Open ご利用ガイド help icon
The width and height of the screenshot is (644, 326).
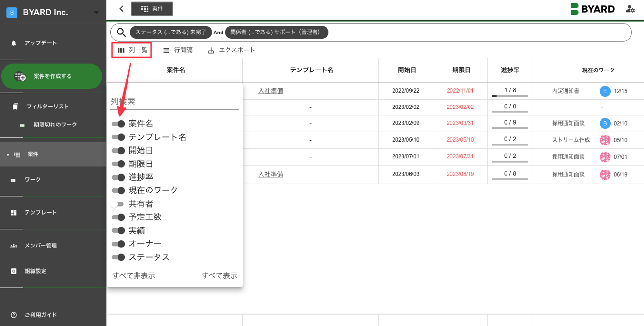[x=14, y=315]
